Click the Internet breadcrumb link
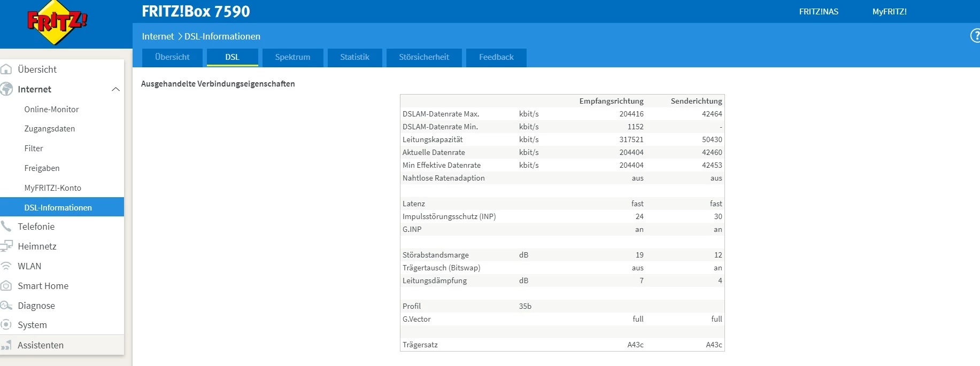 point(158,36)
